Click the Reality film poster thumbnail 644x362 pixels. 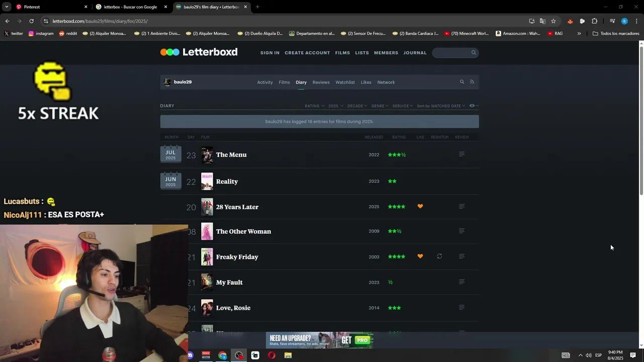coord(207,182)
